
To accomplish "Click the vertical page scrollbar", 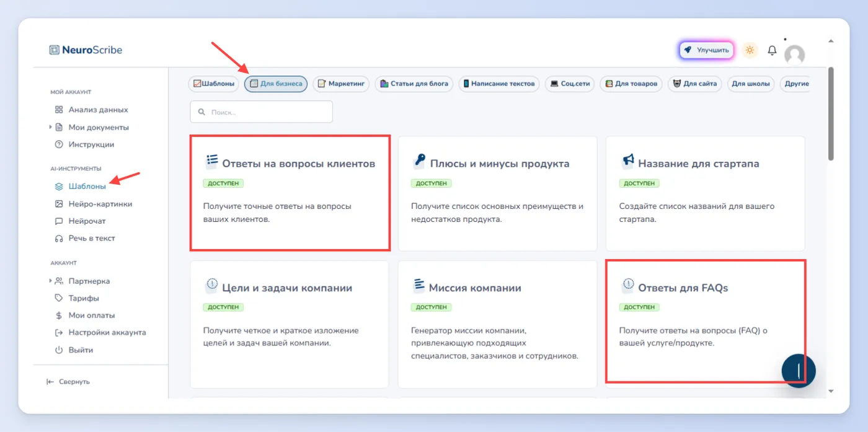I will [831, 113].
